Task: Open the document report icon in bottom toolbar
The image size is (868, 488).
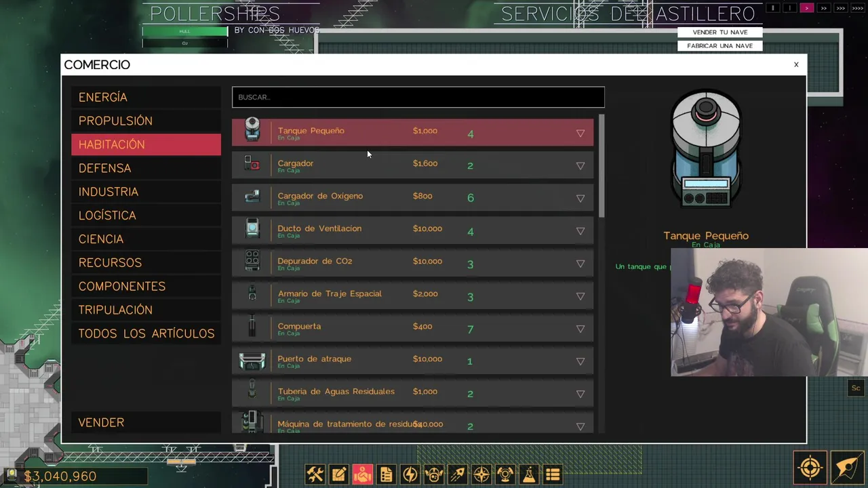Action: (x=387, y=474)
